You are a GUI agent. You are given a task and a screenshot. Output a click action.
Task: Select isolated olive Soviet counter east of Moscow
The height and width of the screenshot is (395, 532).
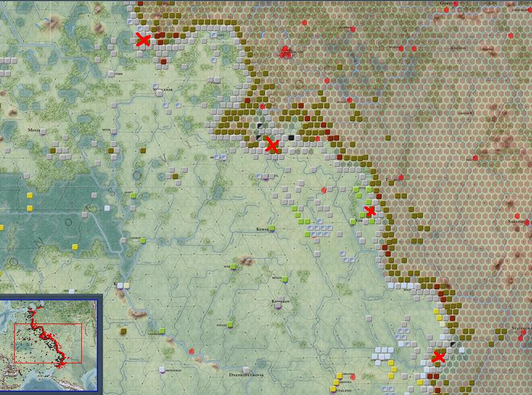tap(340, 68)
